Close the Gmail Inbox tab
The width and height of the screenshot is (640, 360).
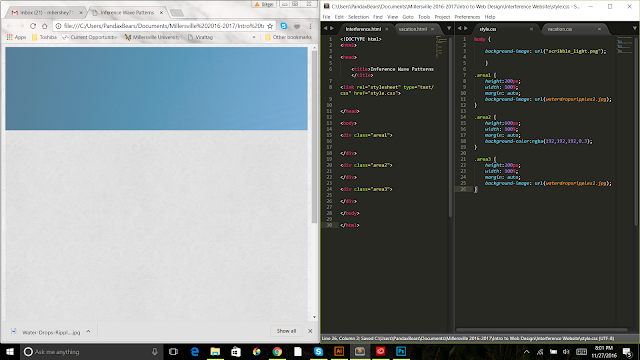[x=80, y=13]
